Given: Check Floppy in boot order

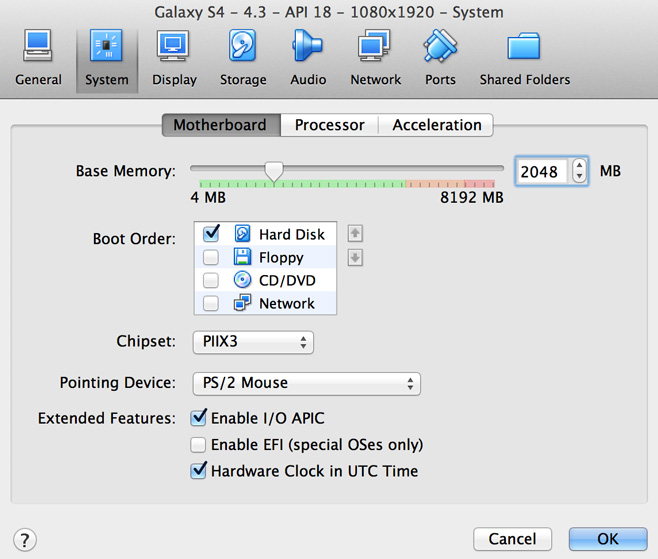Looking at the screenshot, I should 211,257.
